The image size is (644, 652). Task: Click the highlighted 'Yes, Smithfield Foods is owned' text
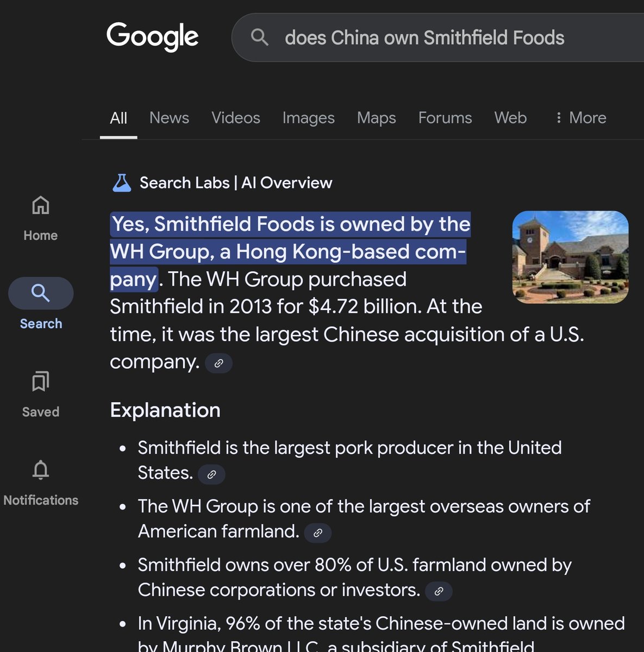tap(290, 252)
